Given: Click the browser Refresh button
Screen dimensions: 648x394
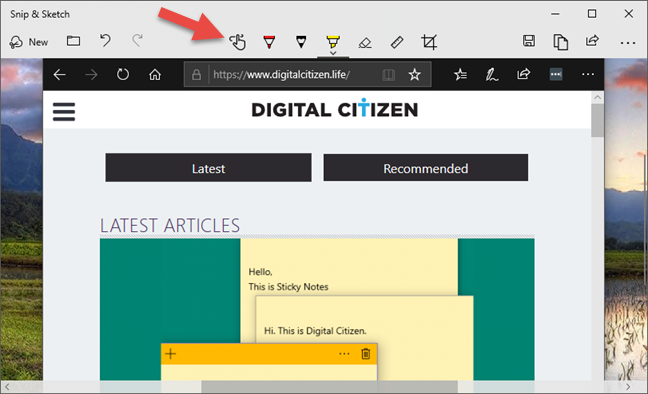Looking at the screenshot, I should click(x=123, y=75).
